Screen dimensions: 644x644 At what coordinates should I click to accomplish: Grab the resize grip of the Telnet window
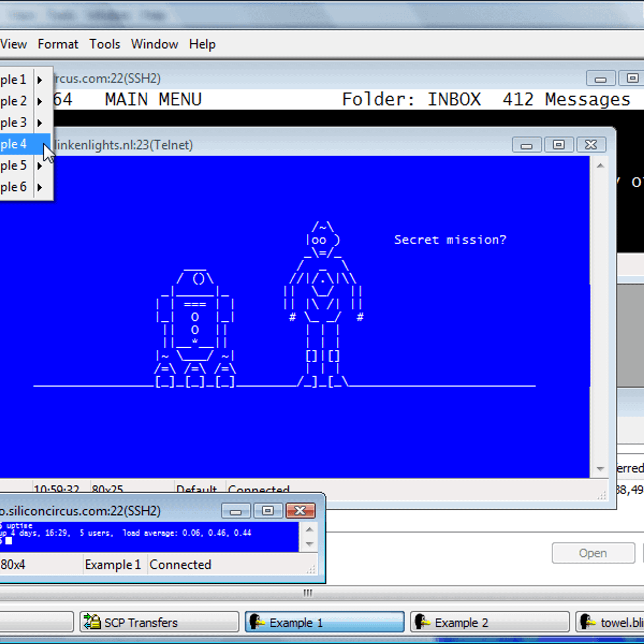click(x=602, y=496)
